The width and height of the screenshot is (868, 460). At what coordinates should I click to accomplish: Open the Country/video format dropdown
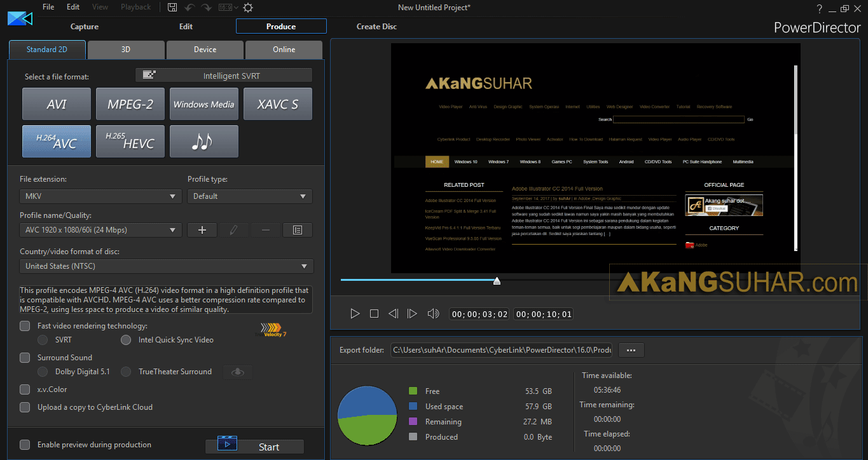click(167, 266)
